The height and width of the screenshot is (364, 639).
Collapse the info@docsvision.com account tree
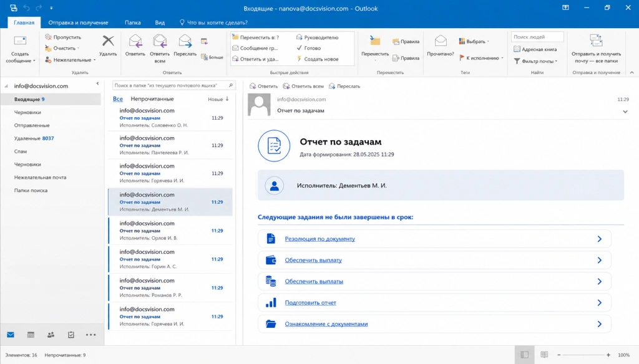[6, 86]
